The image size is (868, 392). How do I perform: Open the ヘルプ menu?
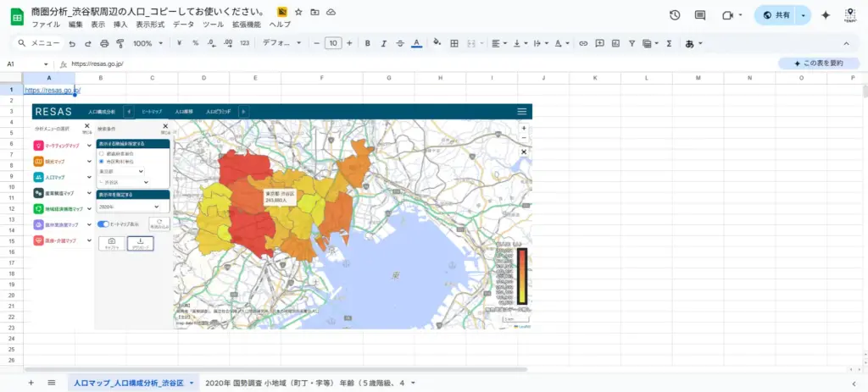280,25
